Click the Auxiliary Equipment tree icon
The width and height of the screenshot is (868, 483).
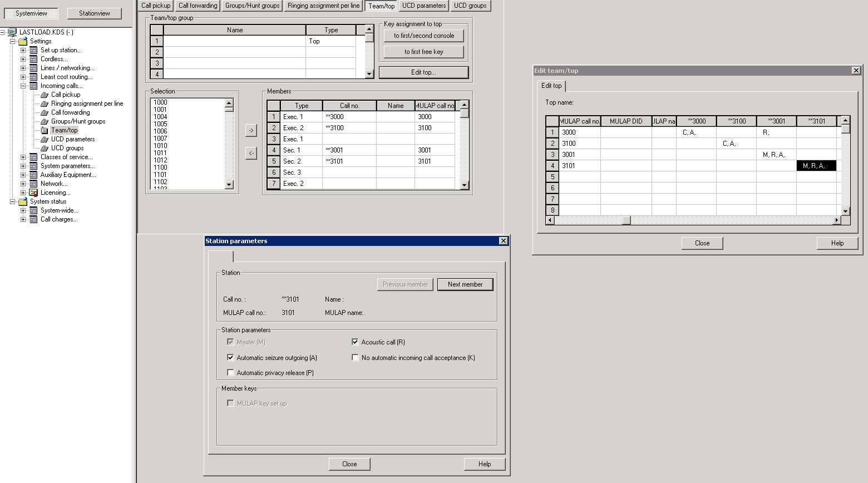coord(33,175)
